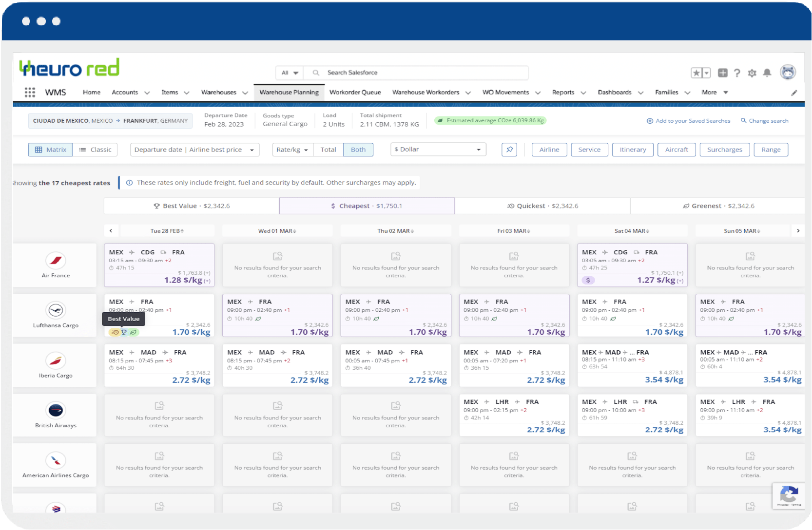Expand the Warehouses menu chevron
The image size is (812, 530).
[x=246, y=92]
